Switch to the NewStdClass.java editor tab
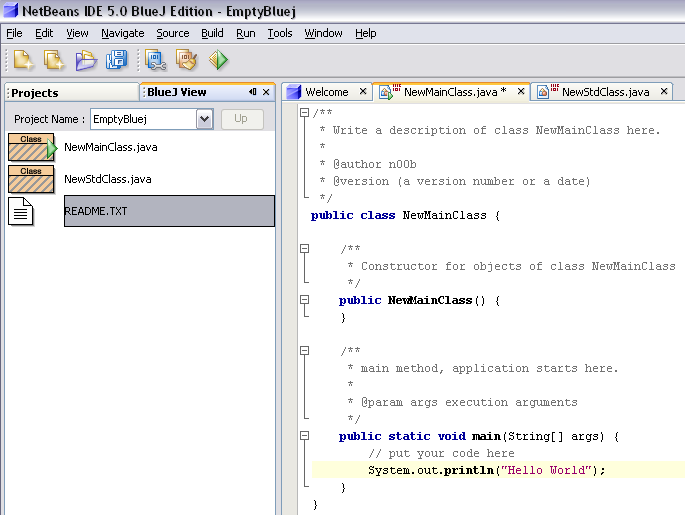This screenshot has width=685, height=515. coord(604,92)
